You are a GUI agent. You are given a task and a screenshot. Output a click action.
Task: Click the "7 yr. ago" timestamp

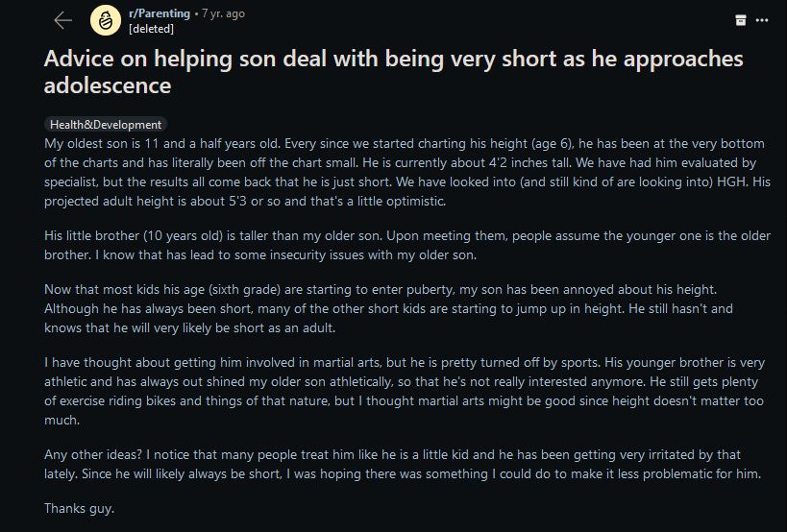tap(222, 13)
